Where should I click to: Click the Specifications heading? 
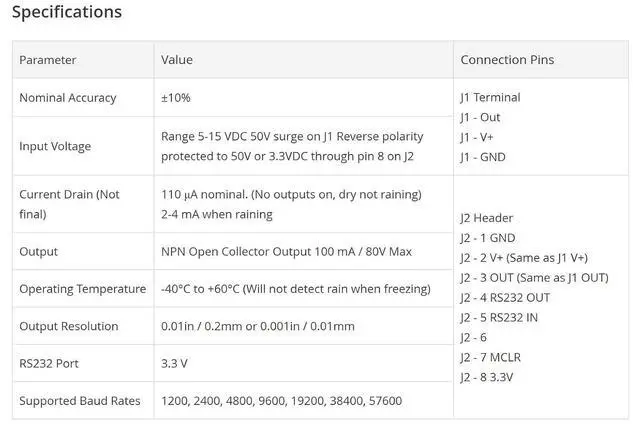(x=67, y=12)
